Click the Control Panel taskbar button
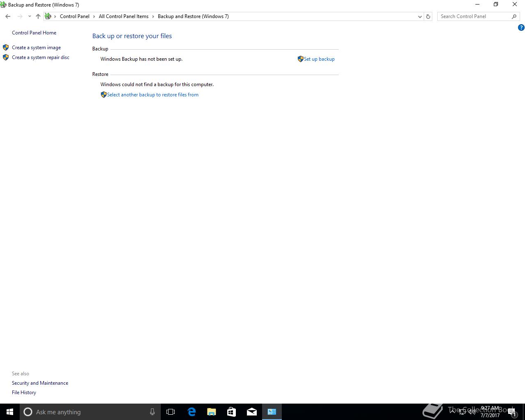Image resolution: width=525 pixels, height=420 pixels. [272, 412]
